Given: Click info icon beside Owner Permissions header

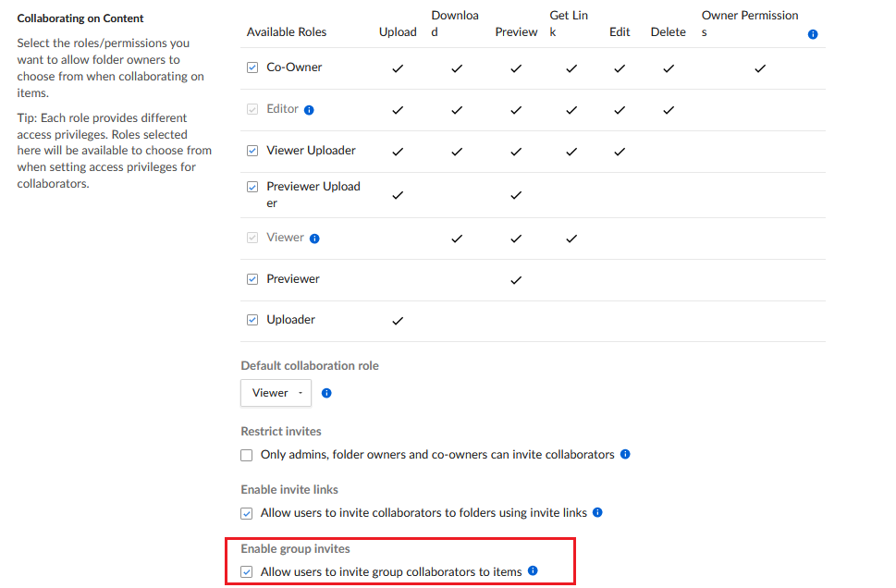Looking at the screenshot, I should 813,34.
